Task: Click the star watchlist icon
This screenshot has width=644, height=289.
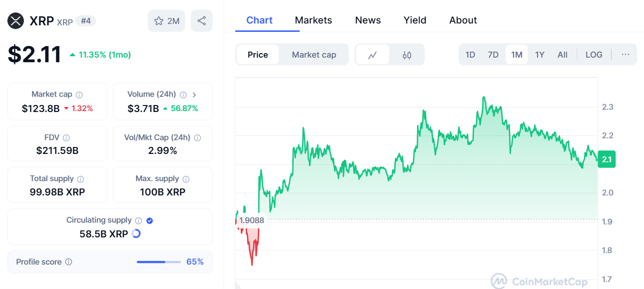Action: click(x=159, y=21)
